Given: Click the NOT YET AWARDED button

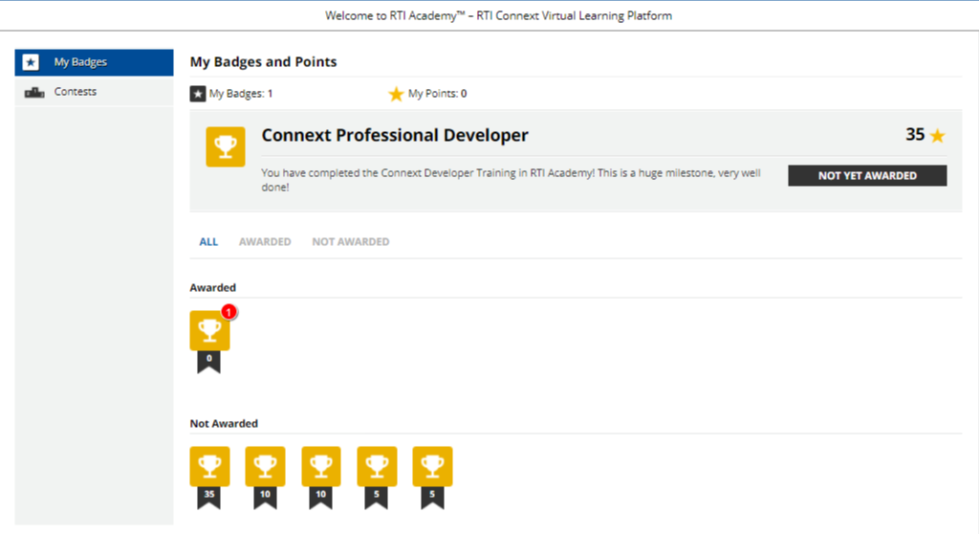Looking at the screenshot, I should tap(866, 176).
